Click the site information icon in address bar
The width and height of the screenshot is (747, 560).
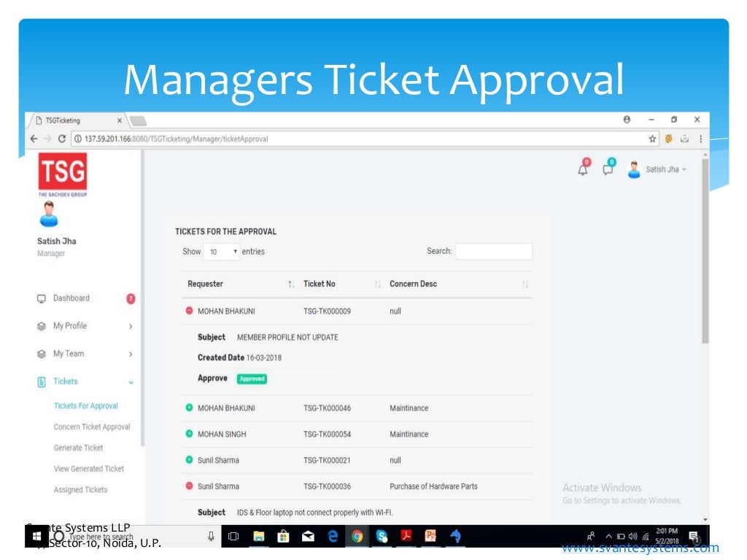77,139
